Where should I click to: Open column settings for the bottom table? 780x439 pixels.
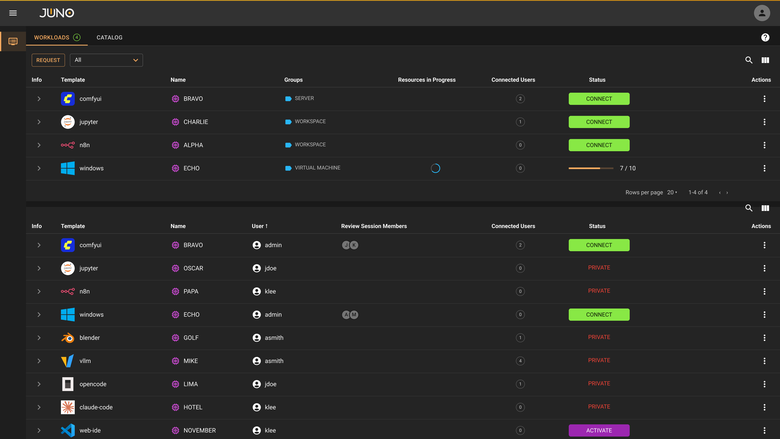(x=765, y=208)
